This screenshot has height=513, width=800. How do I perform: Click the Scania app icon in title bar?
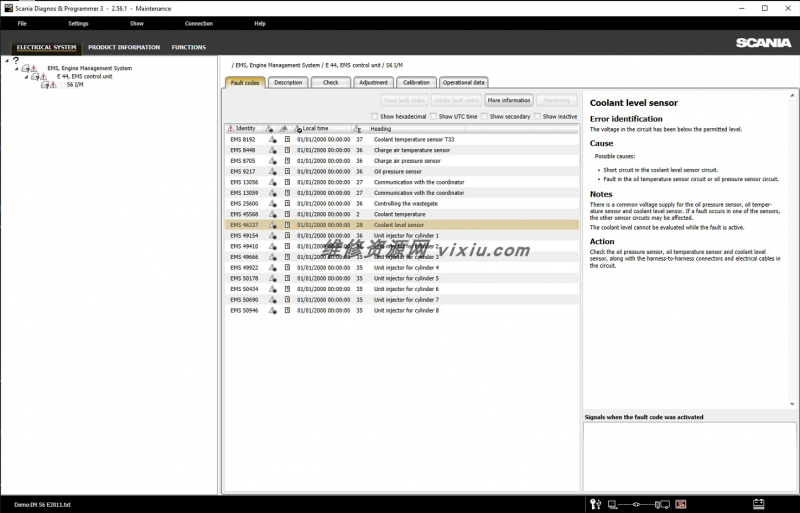8,8
